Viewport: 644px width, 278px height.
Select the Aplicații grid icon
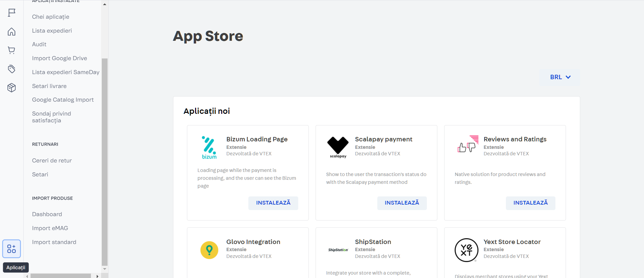point(12,249)
